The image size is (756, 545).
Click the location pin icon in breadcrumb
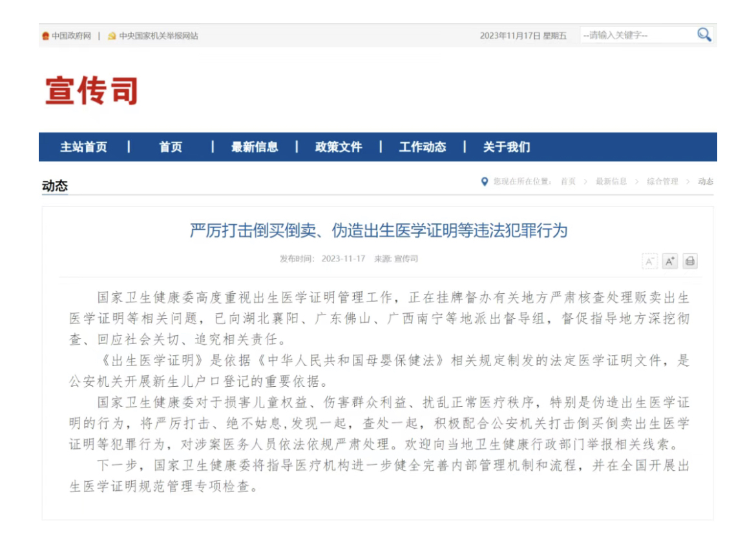[485, 181]
